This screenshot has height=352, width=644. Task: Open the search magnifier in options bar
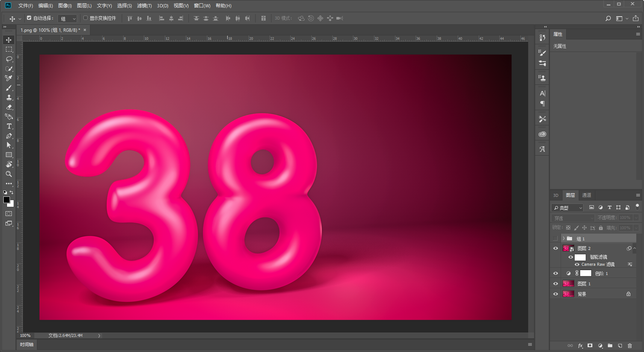tap(608, 18)
